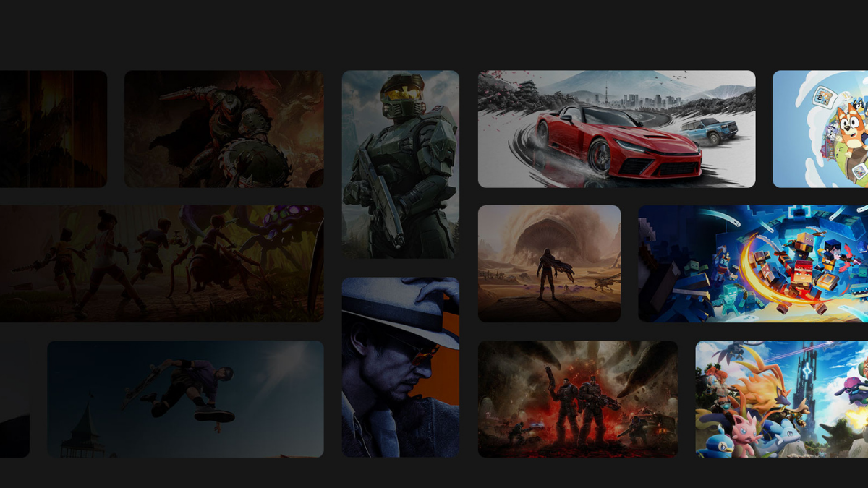This screenshot has width=868, height=488.
Task: Choose the skateboarder mid-air game tile
Action: [185, 399]
